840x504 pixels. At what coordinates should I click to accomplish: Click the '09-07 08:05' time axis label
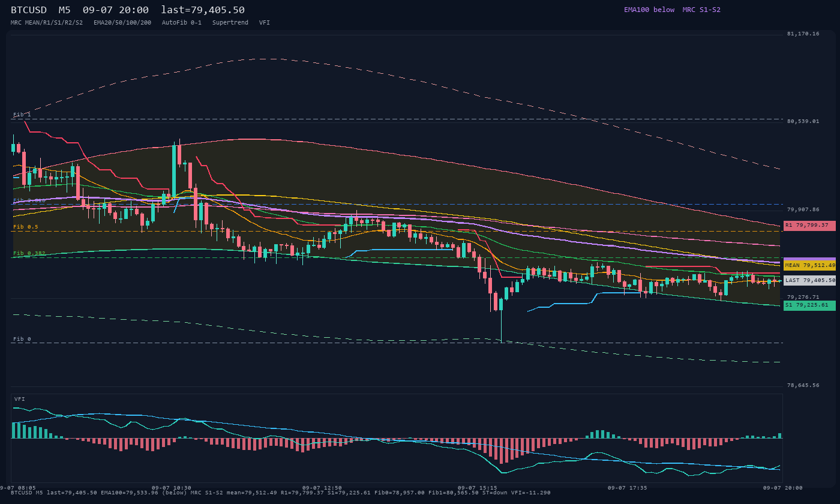pos(17,488)
